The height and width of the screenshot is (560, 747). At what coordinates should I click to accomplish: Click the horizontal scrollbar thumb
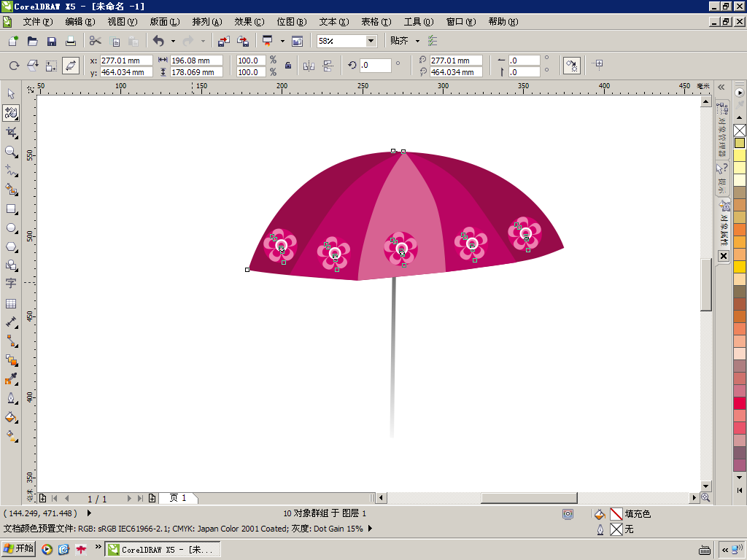[529, 498]
